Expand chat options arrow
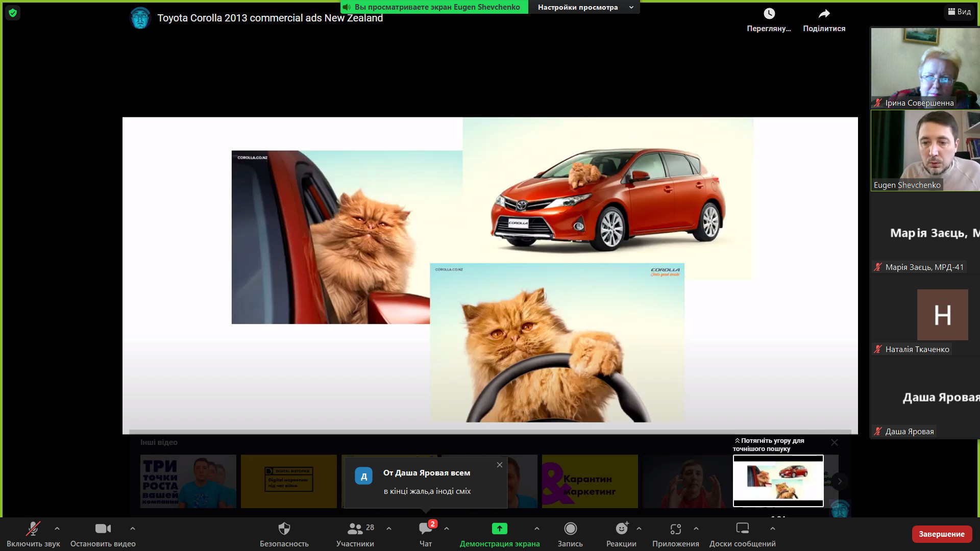Viewport: 980px width, 551px height. pyautogui.click(x=447, y=529)
